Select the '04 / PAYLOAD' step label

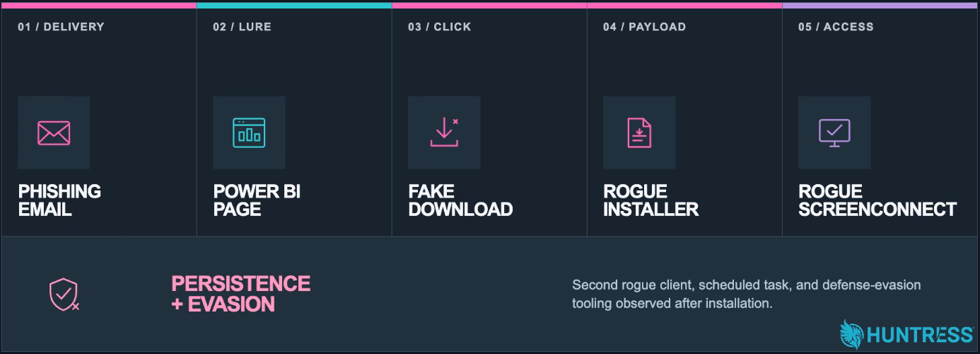pos(644,27)
